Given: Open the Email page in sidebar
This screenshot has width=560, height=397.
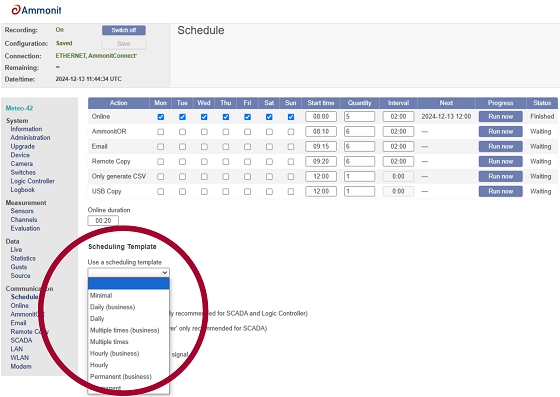Looking at the screenshot, I should coord(18,323).
